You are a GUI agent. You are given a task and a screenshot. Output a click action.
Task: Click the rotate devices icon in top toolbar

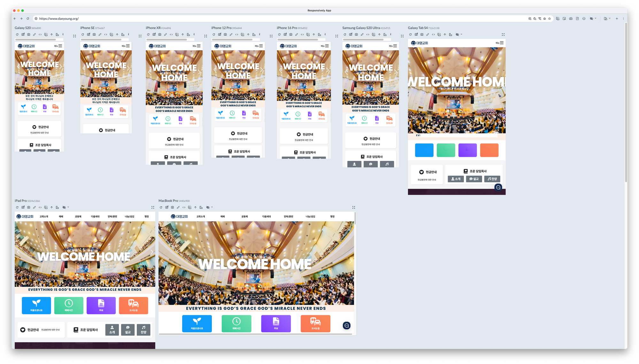click(558, 19)
